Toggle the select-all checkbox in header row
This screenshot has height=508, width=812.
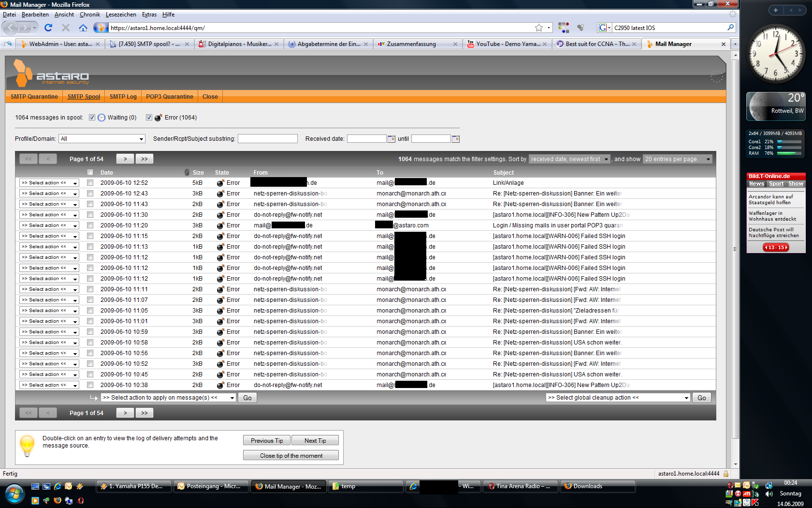90,172
